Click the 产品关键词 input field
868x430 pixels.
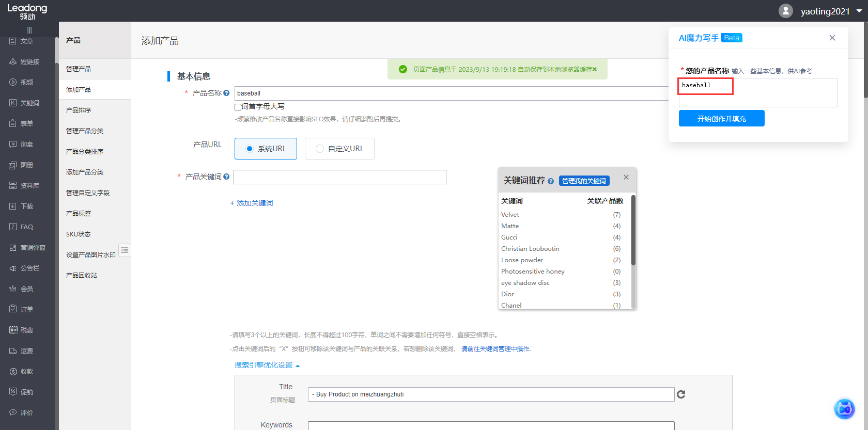click(x=339, y=177)
